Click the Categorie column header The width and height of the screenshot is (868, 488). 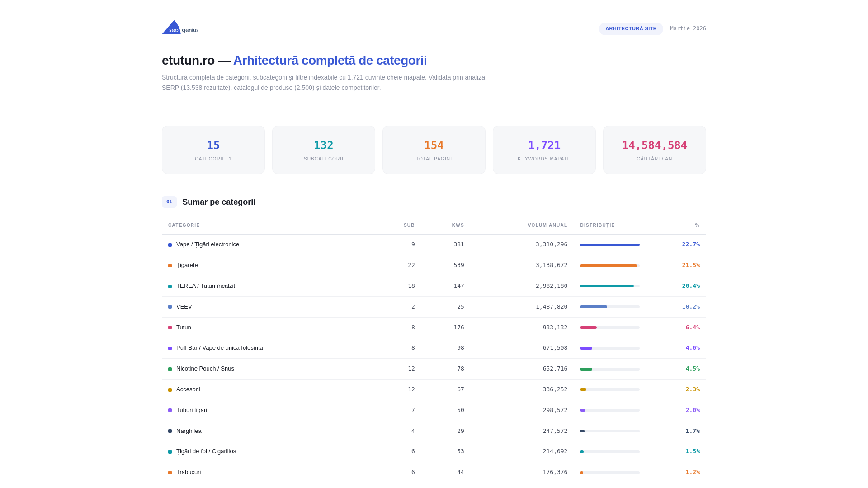(184, 225)
